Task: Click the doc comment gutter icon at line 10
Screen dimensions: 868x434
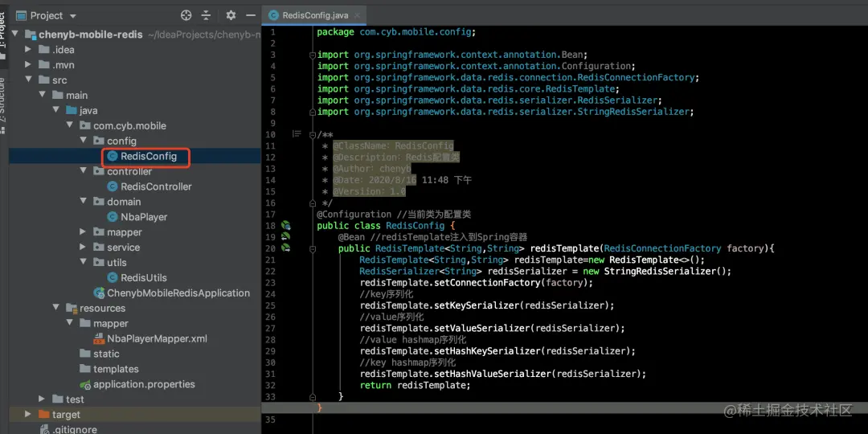Action: [297, 134]
